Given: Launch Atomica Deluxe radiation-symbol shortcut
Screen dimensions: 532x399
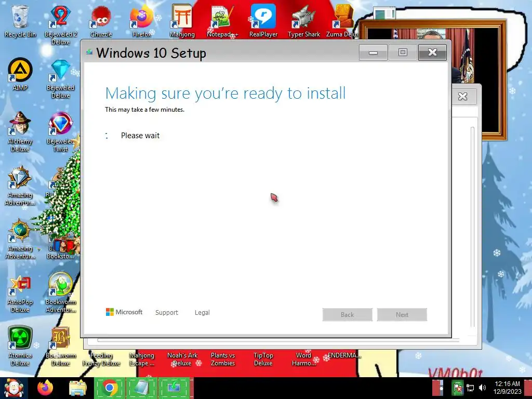Looking at the screenshot, I should coord(20,346).
